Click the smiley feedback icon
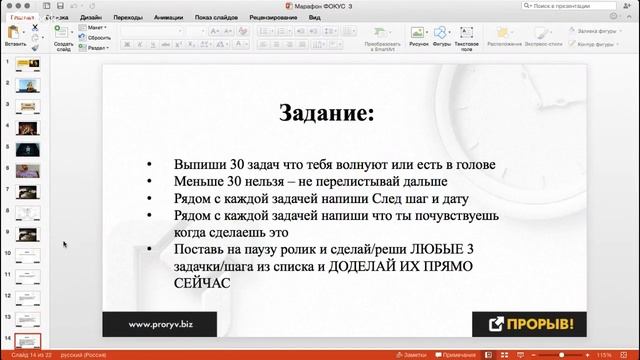This screenshot has height=360, width=640. pyautogui.click(x=613, y=16)
